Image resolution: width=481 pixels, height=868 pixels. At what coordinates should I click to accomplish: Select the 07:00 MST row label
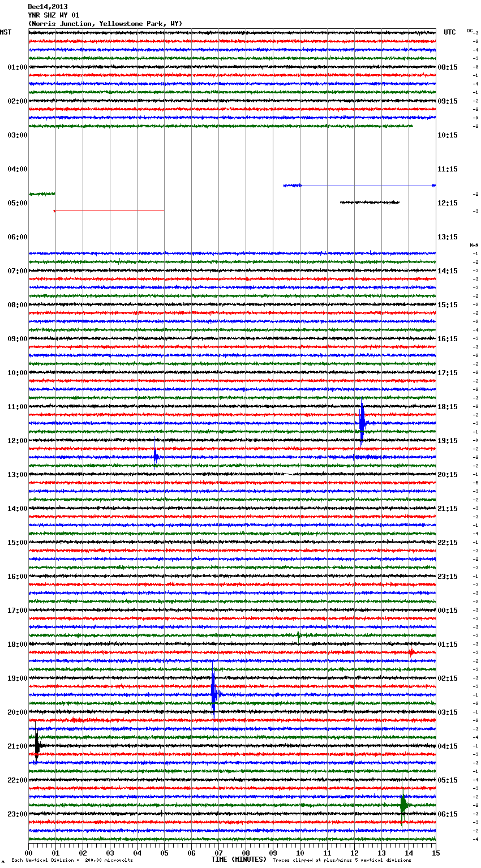(x=17, y=271)
